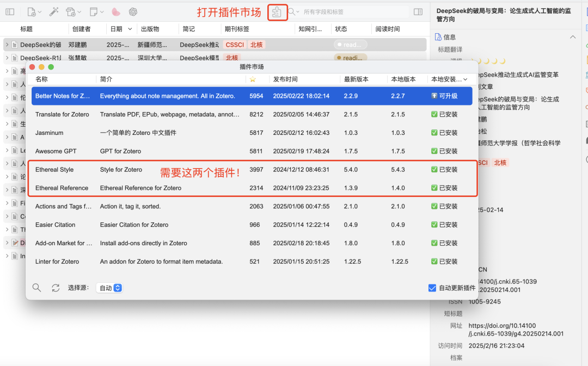Sort plugins by 本地版本 column header
588x366 pixels.
(403, 79)
